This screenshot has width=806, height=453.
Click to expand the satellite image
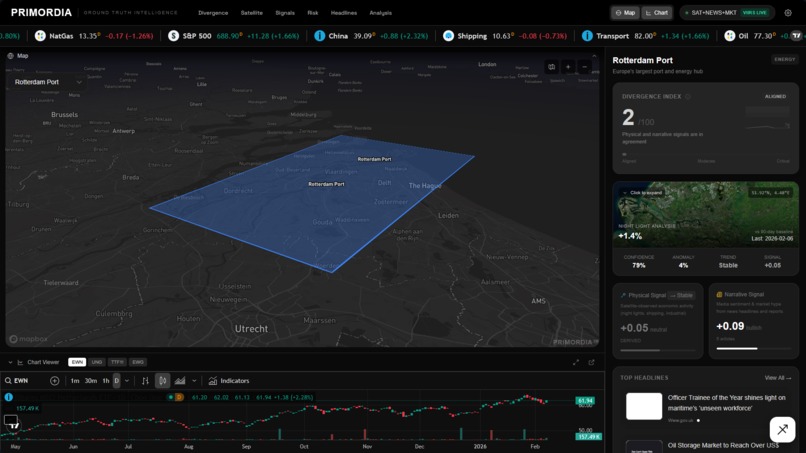643,193
